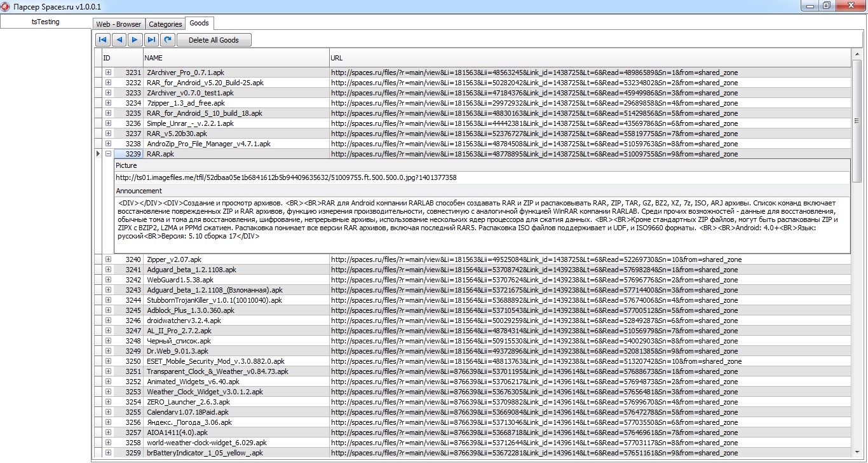The width and height of the screenshot is (868, 463).
Task: Expand row 3234 7zipper_1.3_ad_free.apk
Action: pyautogui.click(x=108, y=103)
